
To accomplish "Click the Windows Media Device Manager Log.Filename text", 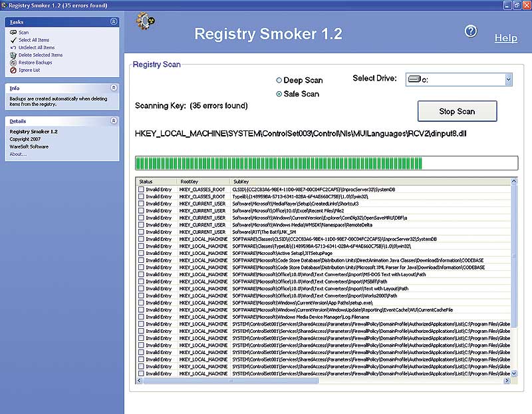I will tap(301, 317).
